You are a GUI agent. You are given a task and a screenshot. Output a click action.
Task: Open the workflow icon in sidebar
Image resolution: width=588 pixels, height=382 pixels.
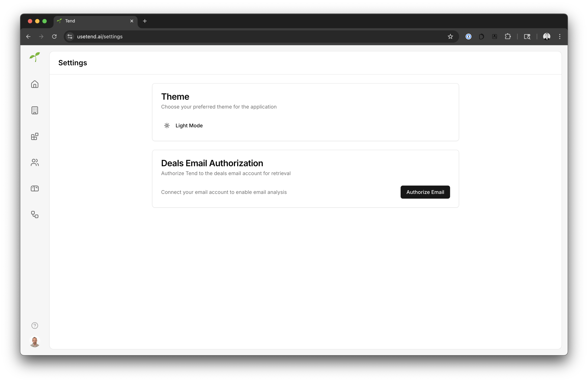pos(35,215)
